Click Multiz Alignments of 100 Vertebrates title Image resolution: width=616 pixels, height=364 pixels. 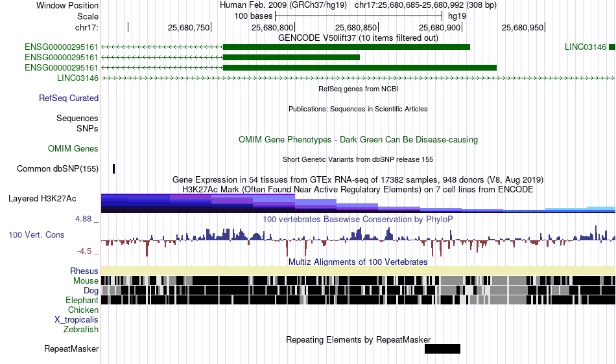[358, 262]
